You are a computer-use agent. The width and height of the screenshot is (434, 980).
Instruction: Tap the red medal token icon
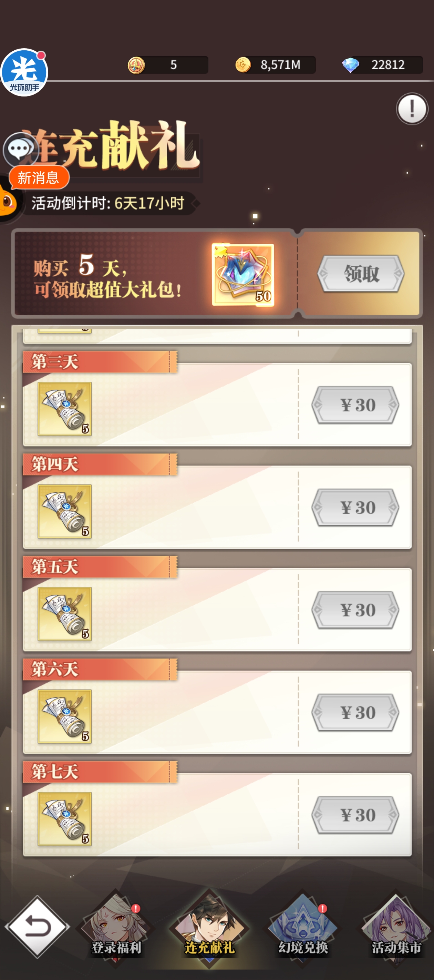click(136, 65)
